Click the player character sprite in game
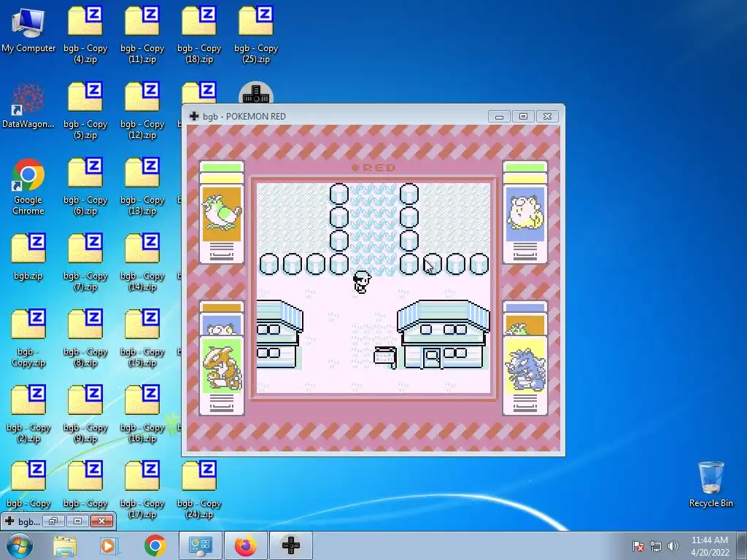The image size is (747, 560). [362, 282]
